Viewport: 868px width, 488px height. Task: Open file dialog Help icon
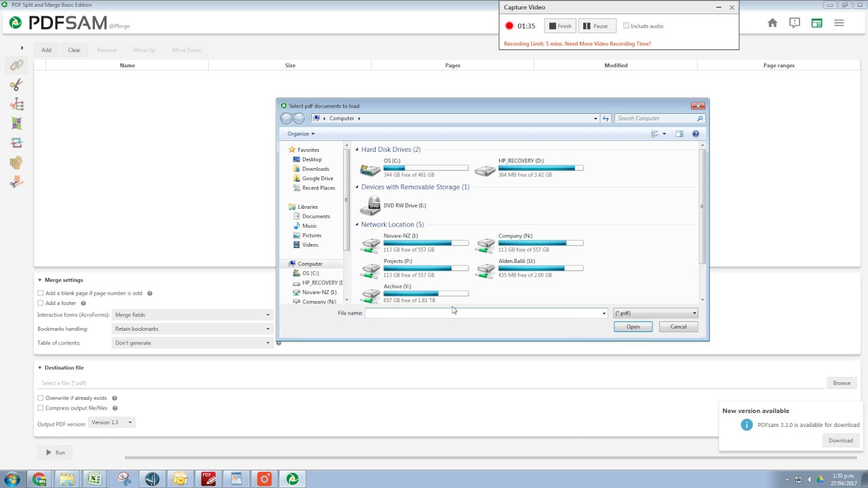click(695, 134)
